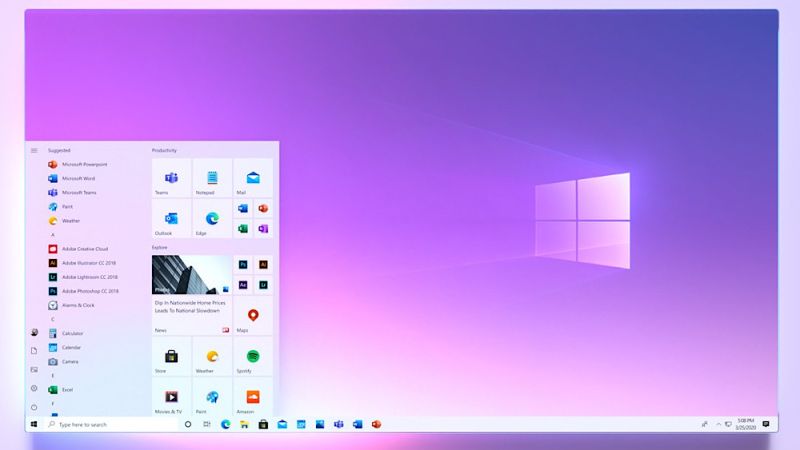
Task: Open Weather in the Suggested list
Action: coord(64,221)
